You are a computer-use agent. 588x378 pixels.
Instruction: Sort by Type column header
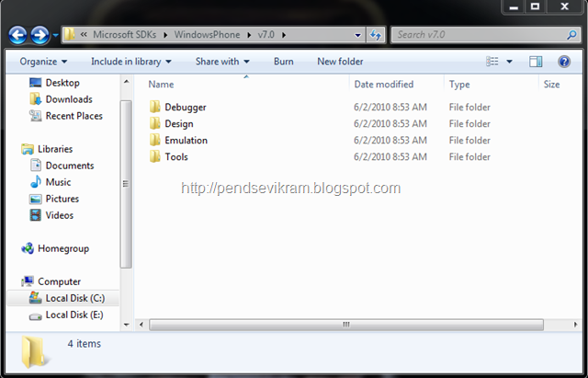[459, 85]
